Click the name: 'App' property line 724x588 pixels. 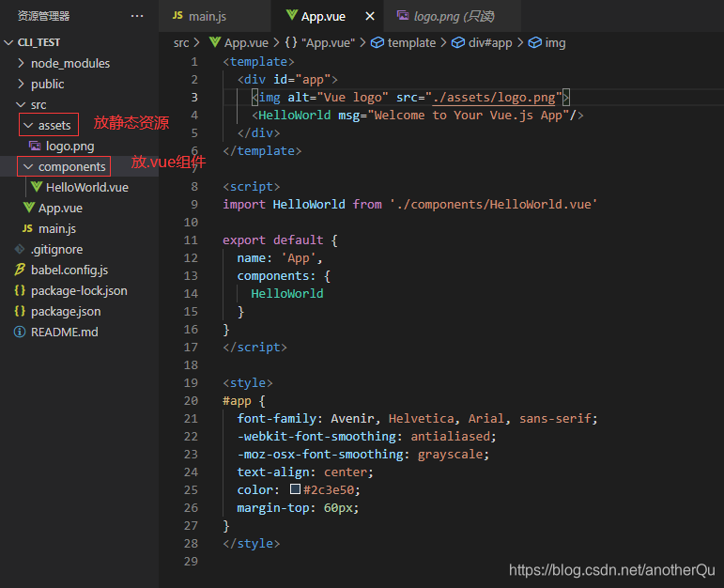point(279,257)
